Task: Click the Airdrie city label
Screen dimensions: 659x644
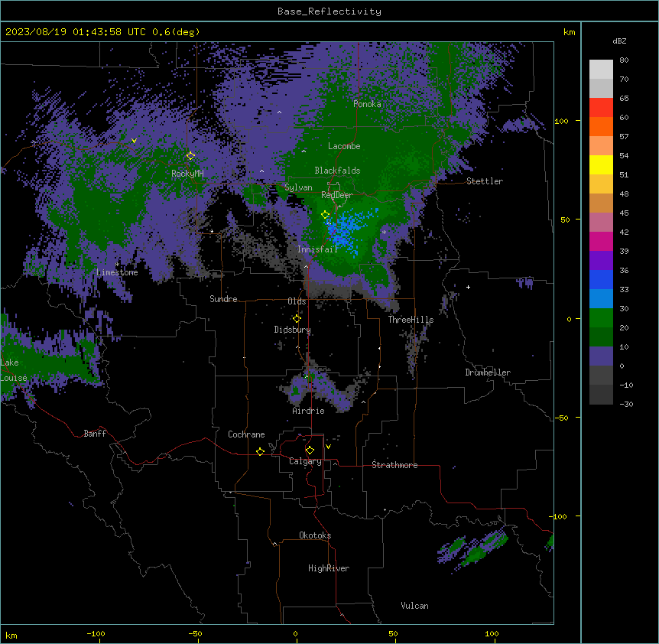Action: tap(308, 411)
